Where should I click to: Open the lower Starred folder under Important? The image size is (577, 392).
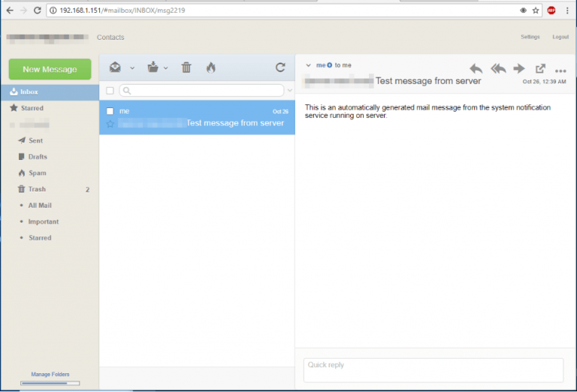[40, 237]
